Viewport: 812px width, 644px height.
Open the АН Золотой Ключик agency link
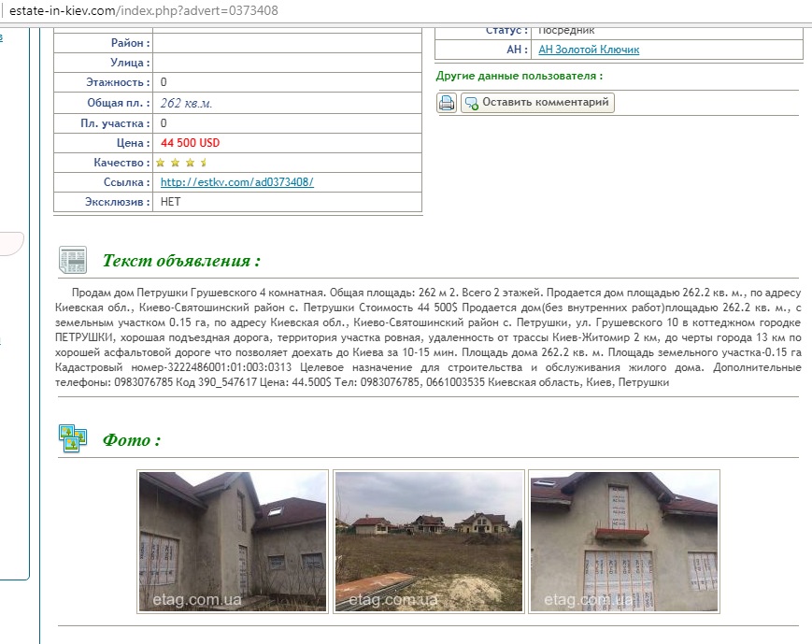click(589, 50)
